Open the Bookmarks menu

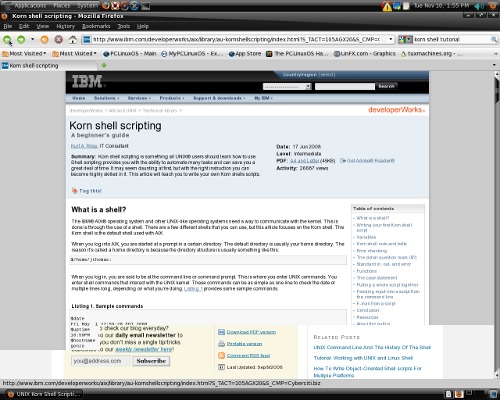point(96,26)
